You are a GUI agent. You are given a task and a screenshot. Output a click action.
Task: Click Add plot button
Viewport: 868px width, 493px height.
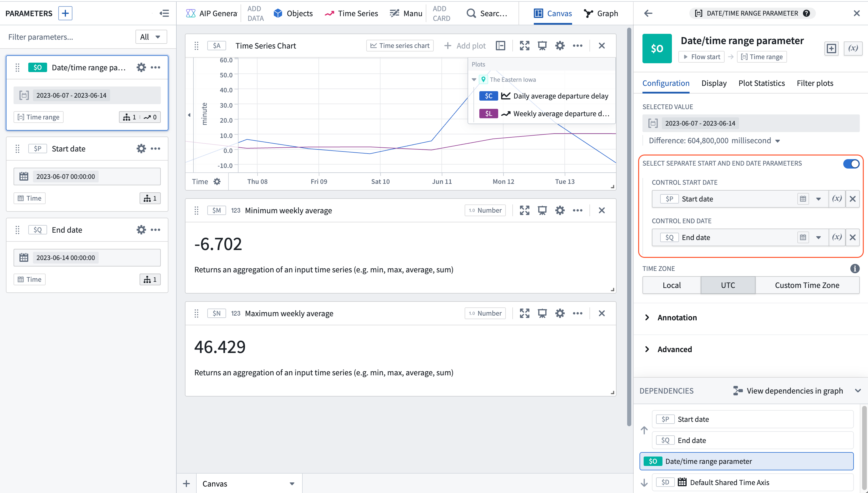pos(465,46)
